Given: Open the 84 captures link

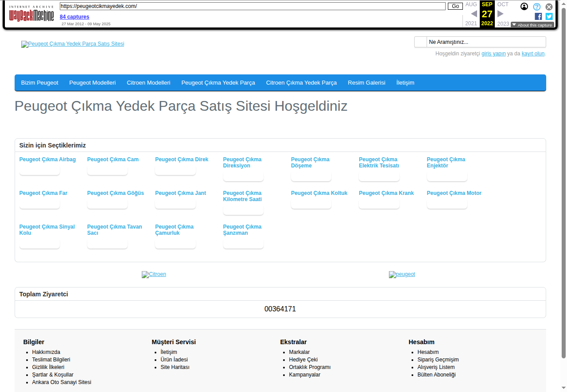Looking at the screenshot, I should (x=74, y=17).
